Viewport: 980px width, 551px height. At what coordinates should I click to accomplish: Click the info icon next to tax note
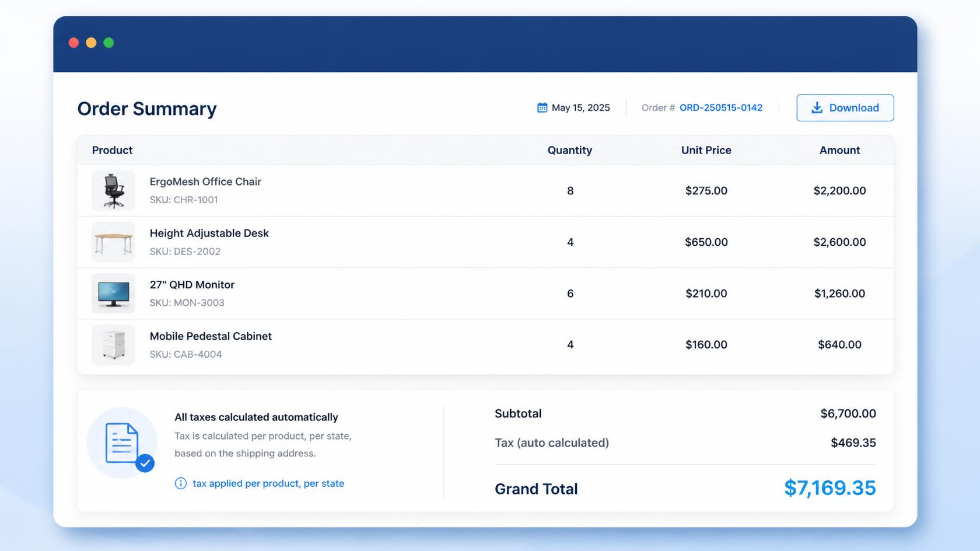(181, 483)
